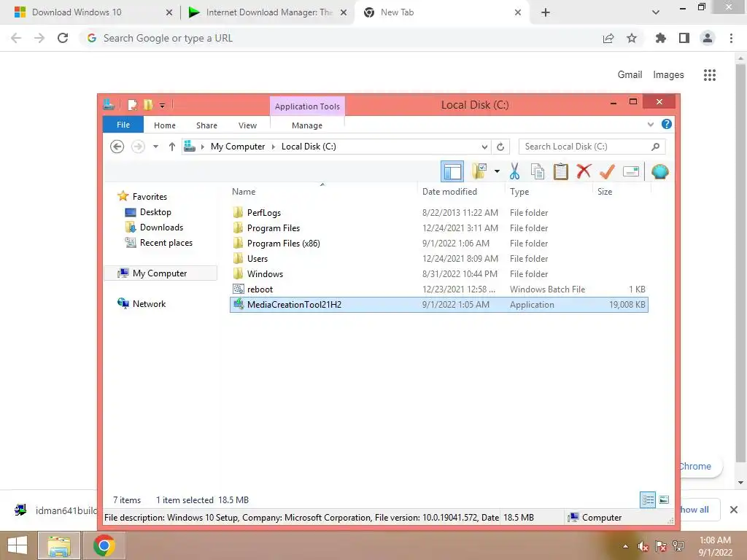The height and width of the screenshot is (560, 747).
Task: Open the View ribbon tab
Action: (x=247, y=125)
